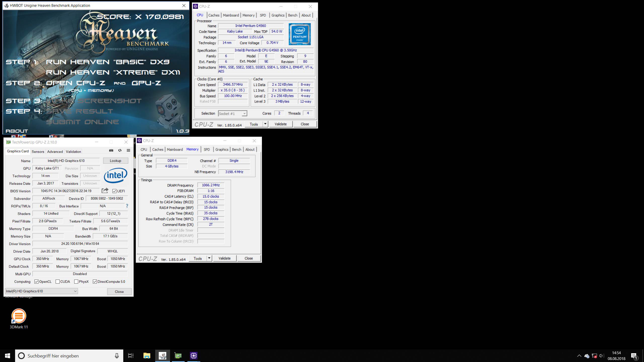
Task: Open the Socket #1 selection dropdown
Action: [x=232, y=114]
